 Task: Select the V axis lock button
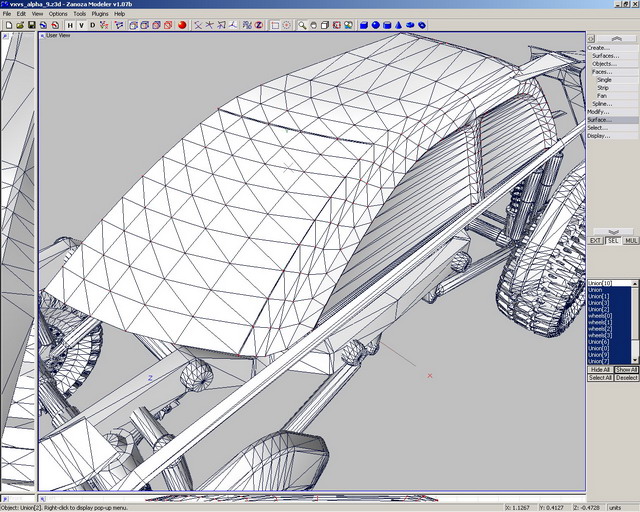point(82,25)
